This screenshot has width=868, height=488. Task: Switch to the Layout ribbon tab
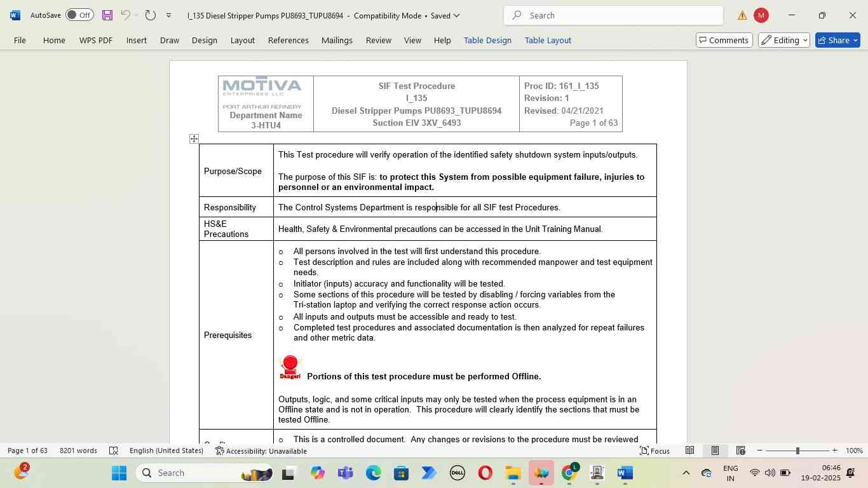[x=242, y=40]
